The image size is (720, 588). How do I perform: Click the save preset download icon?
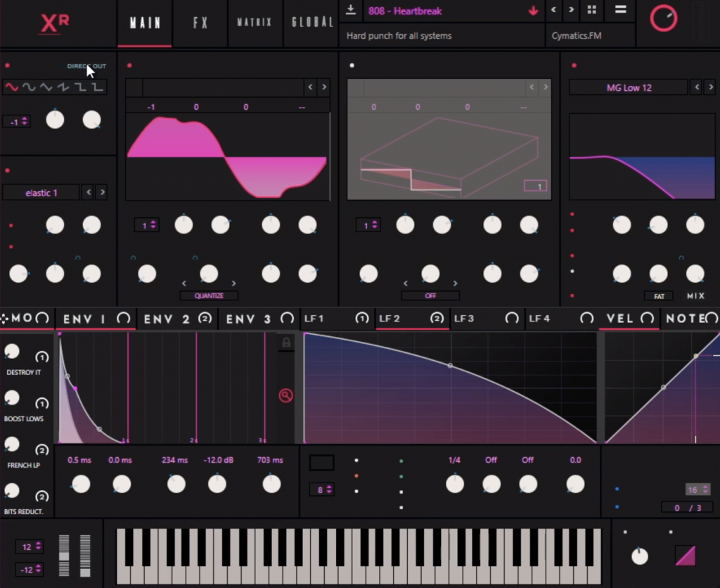[x=351, y=11]
